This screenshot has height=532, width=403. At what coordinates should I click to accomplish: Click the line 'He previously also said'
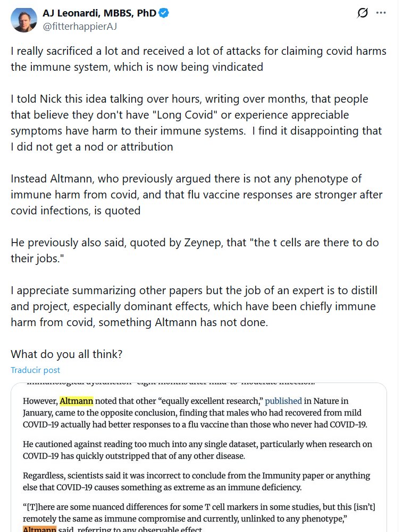point(195,250)
